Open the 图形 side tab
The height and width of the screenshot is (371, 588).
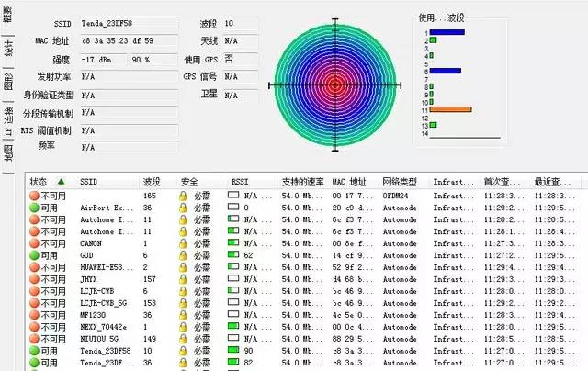8,82
